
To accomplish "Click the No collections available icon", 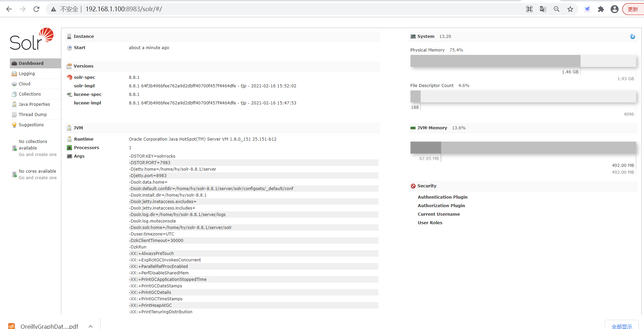I will point(14,148).
